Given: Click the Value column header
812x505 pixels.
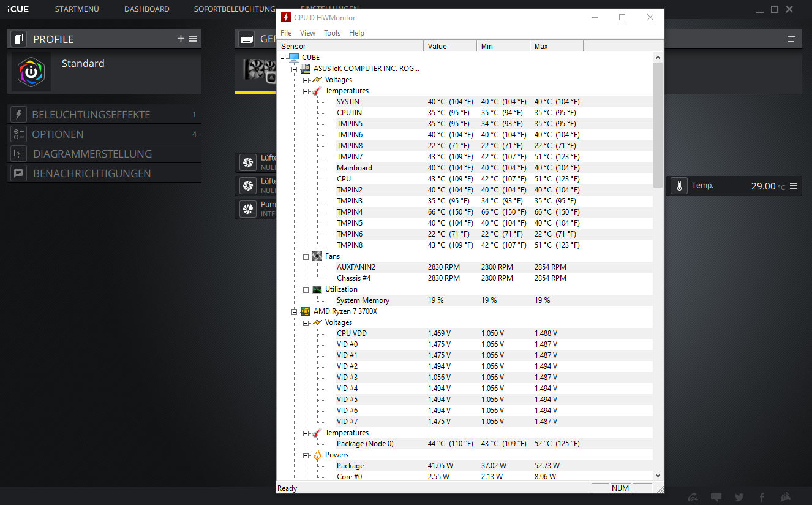Looking at the screenshot, I should [x=450, y=46].
